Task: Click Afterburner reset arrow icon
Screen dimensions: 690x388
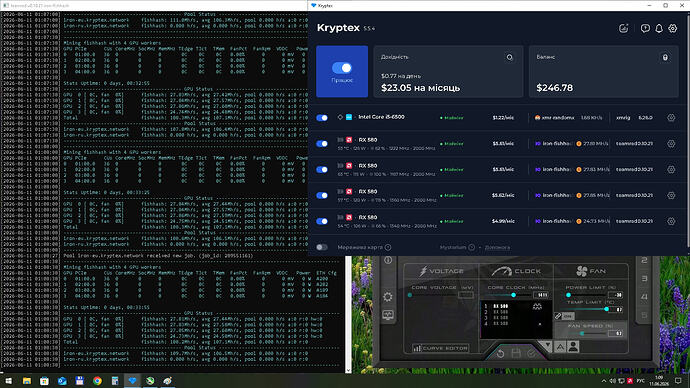Action: point(500,353)
